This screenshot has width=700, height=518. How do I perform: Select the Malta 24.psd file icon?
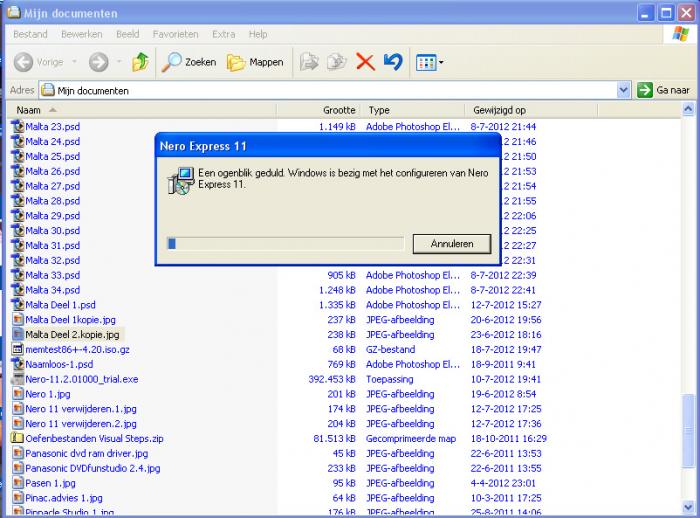[18, 142]
